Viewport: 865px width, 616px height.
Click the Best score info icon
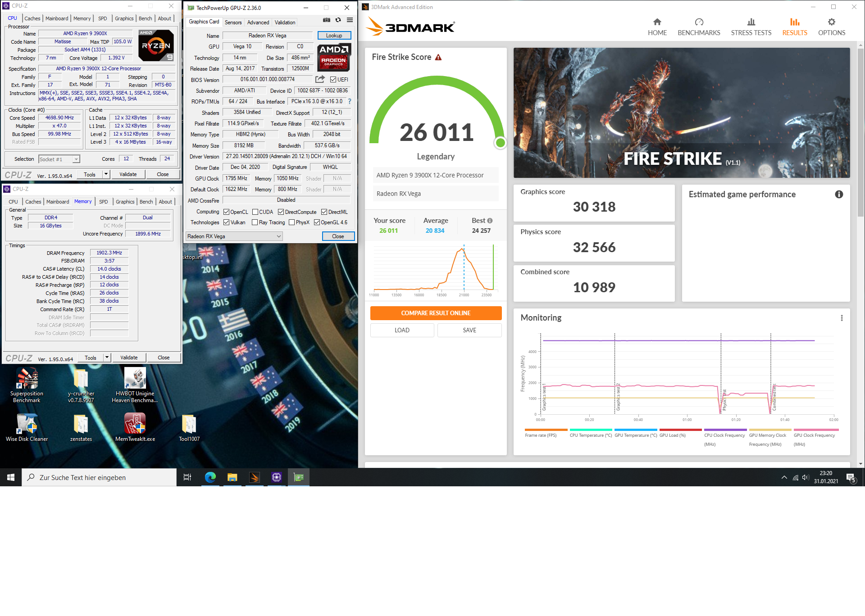coord(490,221)
